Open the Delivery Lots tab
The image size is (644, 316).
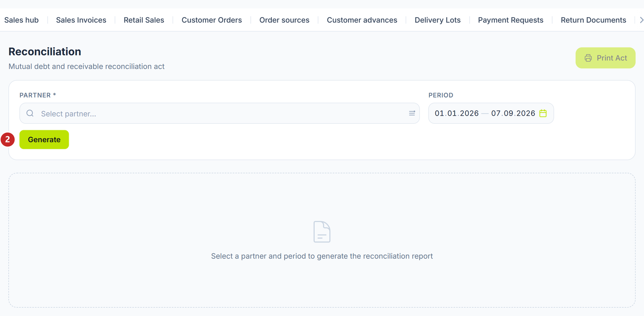tap(437, 20)
